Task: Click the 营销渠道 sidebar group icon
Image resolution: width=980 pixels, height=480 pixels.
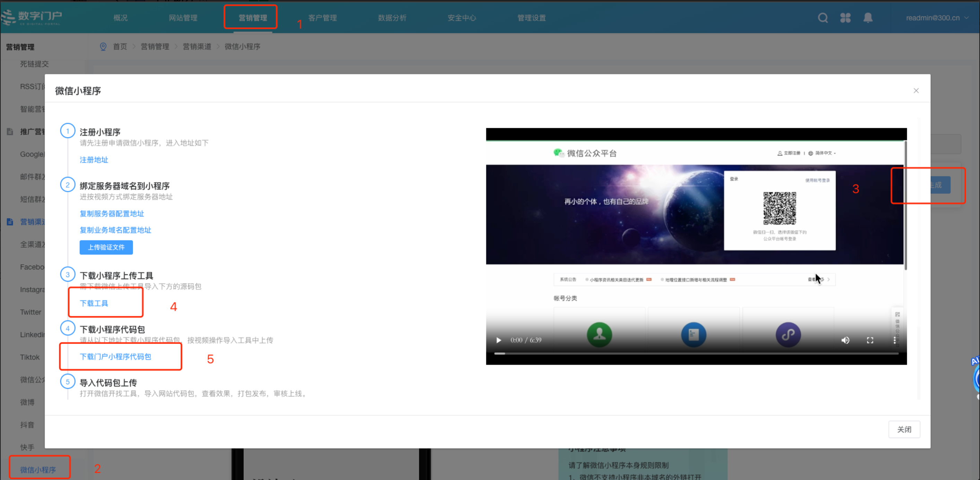Action: 10,222
